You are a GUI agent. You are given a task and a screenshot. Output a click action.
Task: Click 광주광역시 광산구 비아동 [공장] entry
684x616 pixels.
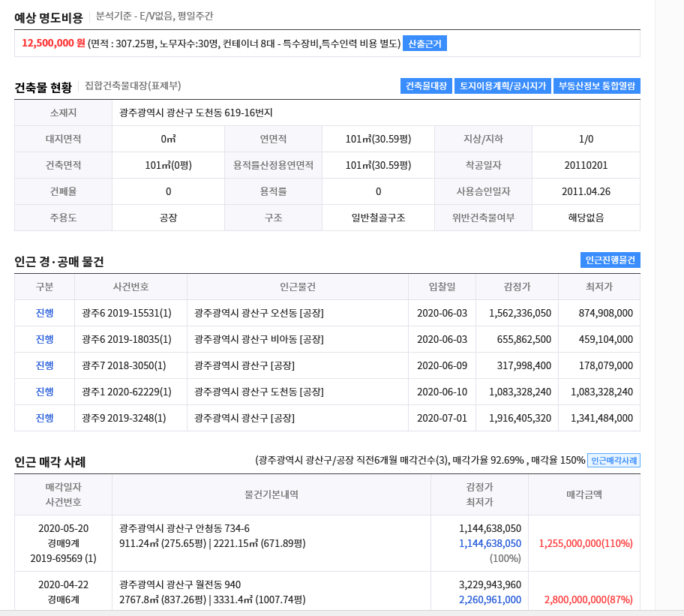[259, 339]
